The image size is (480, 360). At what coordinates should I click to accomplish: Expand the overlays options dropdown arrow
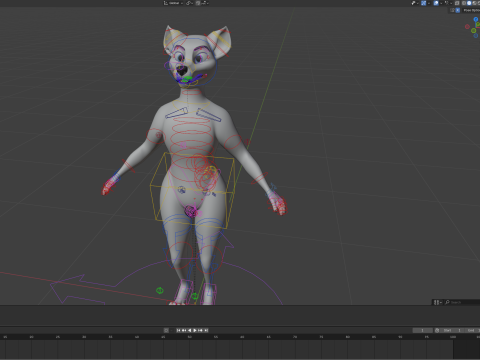(441, 3)
